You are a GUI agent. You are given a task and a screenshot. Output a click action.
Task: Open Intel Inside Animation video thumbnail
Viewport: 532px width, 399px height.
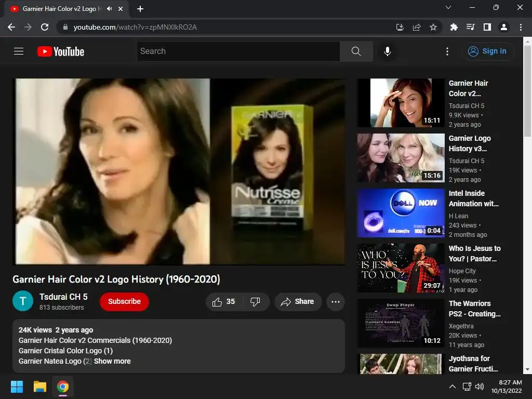click(x=401, y=212)
